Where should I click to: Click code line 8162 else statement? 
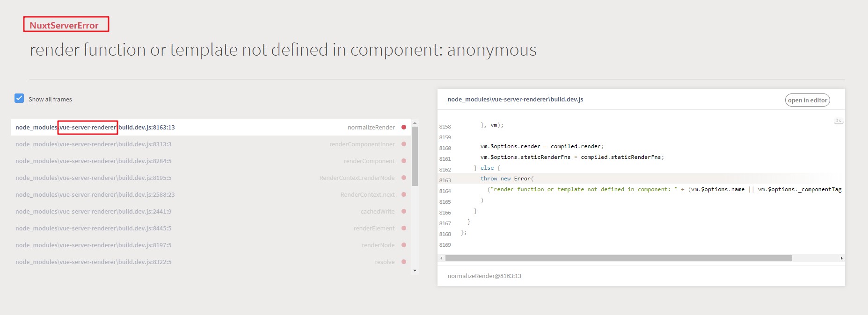(x=487, y=168)
